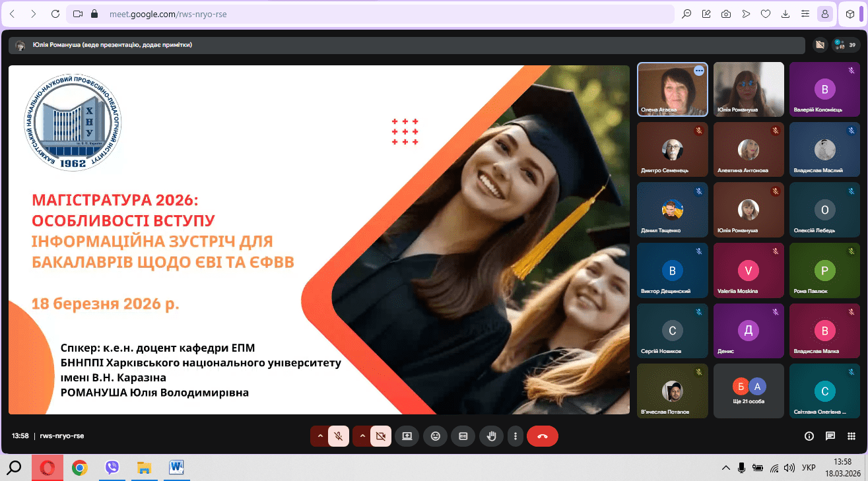
Task: Expand audio settings arrow beside microphone
Action: click(x=320, y=436)
